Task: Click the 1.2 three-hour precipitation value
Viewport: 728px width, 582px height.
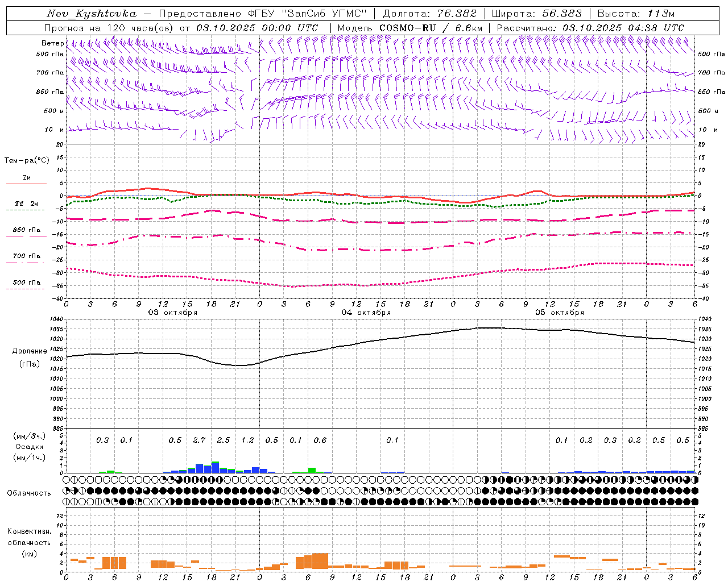Action: point(247,440)
